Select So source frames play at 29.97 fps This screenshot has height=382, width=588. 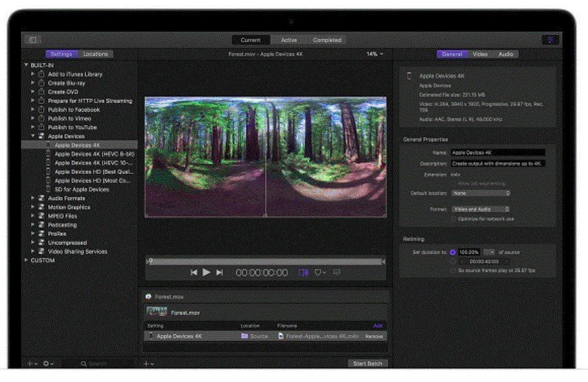(x=453, y=270)
